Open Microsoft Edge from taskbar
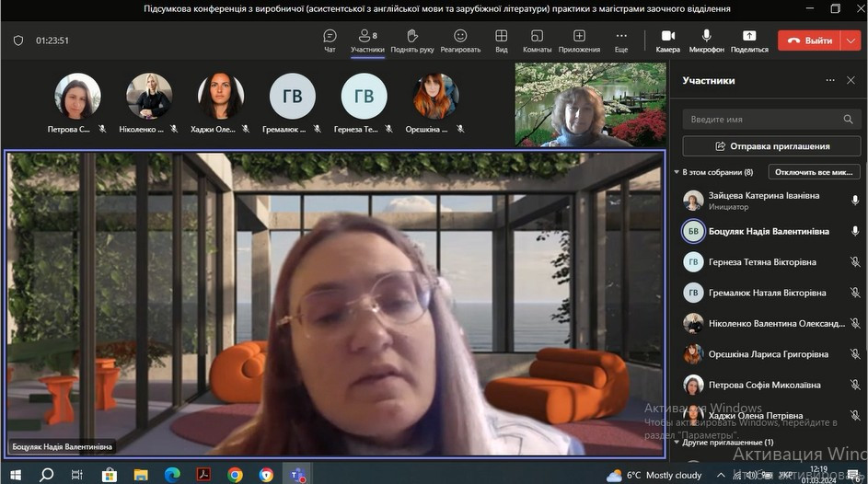Screen dimensions: 868x484 click(172, 475)
